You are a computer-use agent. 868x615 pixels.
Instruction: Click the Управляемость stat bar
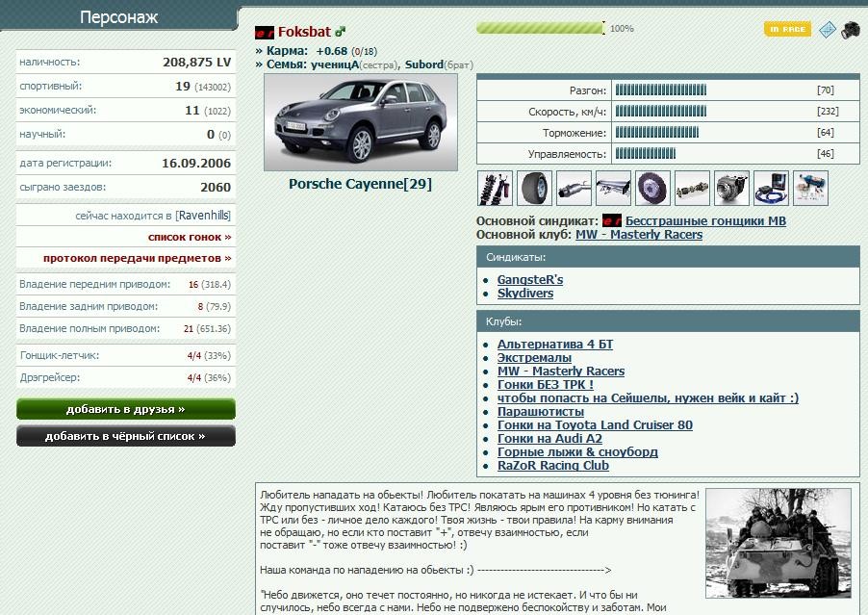tap(646, 154)
